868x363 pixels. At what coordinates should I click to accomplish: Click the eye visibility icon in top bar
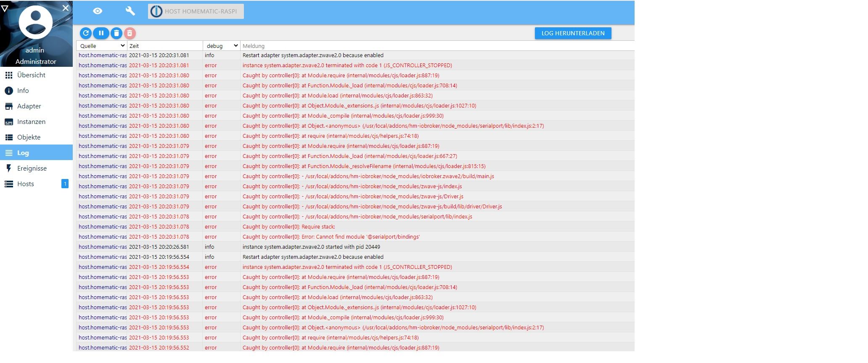click(98, 11)
